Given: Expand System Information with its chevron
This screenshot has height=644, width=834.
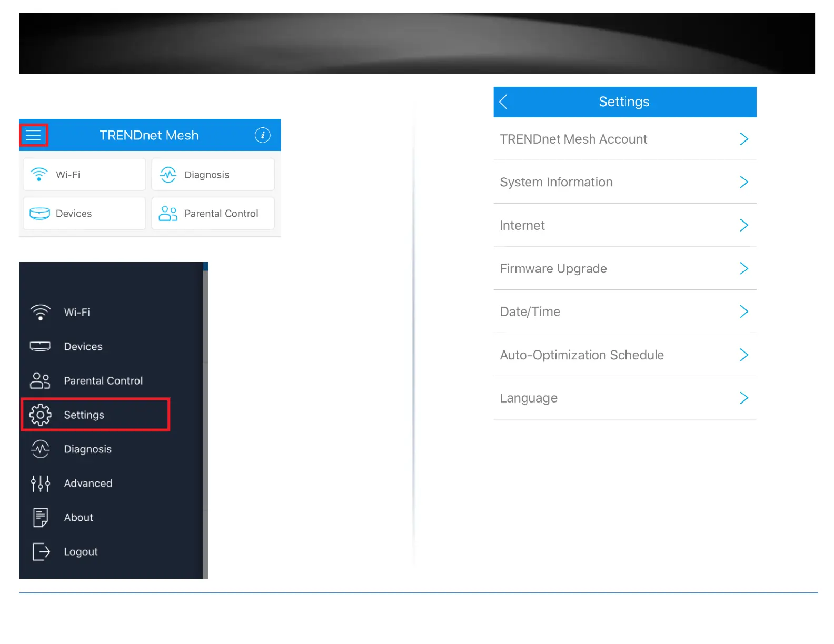Looking at the screenshot, I should coord(744,182).
